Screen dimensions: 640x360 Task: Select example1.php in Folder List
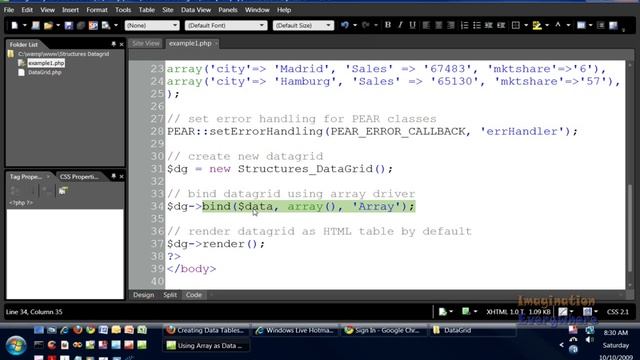[46, 63]
